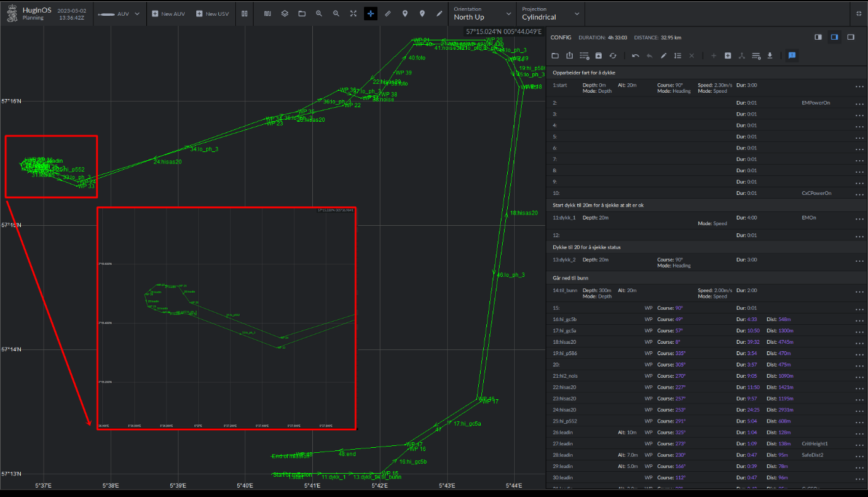
Task: Select the CONFIG tab header
Action: point(561,37)
